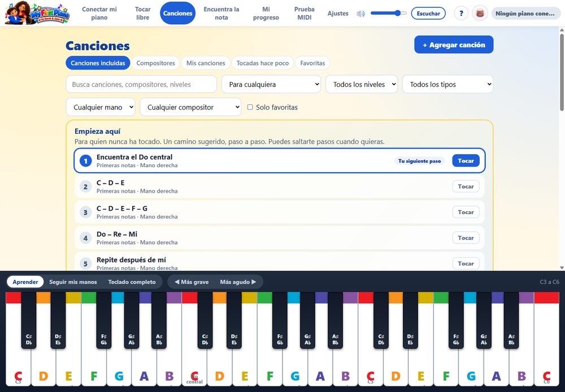Viewport: 565px width, 392px height.
Task: Click the Tu siguiente paso badge
Action: pyautogui.click(x=419, y=161)
